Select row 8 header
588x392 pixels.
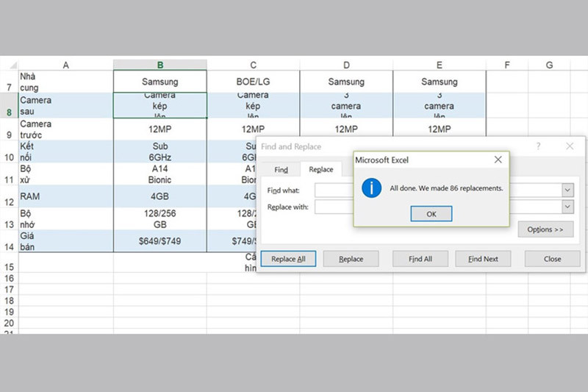coord(9,105)
